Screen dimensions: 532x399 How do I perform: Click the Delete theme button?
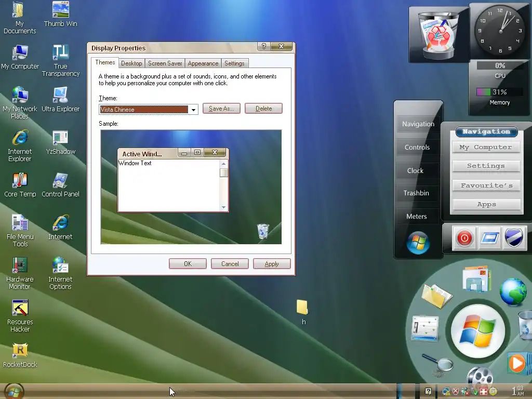(263, 109)
